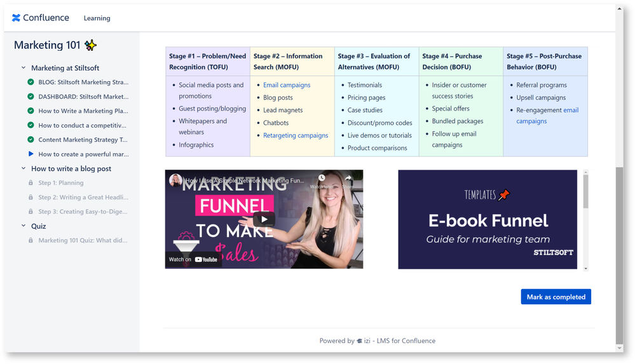The height and width of the screenshot is (364, 635).
Task: Click lock icon beside Step 1: Planning
Action: [31, 182]
